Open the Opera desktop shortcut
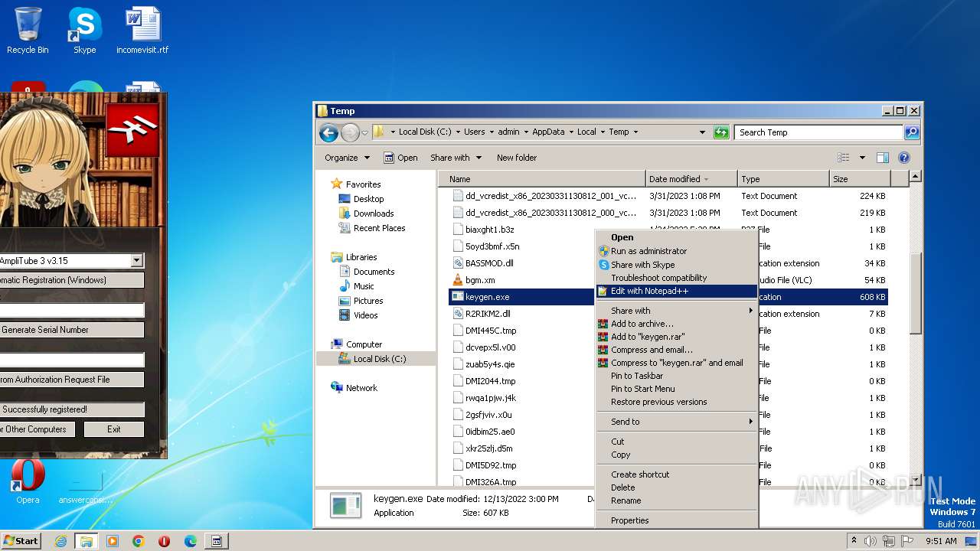The height and width of the screenshot is (551, 980). pyautogui.click(x=28, y=482)
